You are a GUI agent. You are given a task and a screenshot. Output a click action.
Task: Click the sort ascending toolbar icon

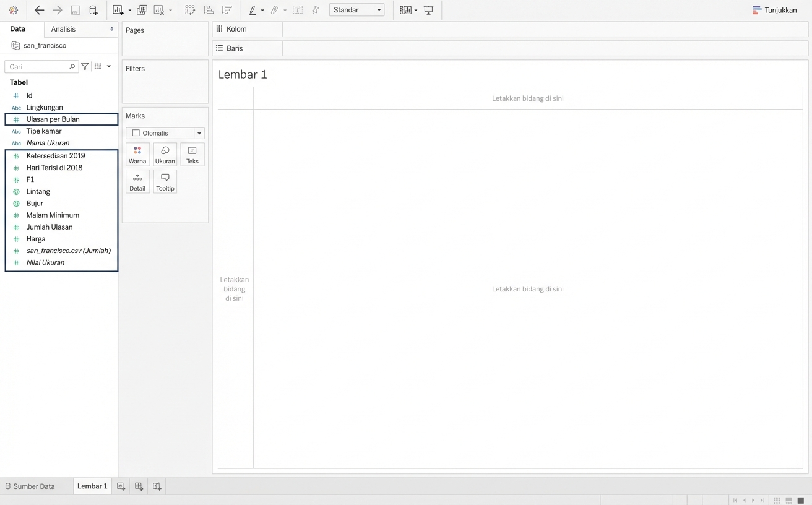pyautogui.click(x=209, y=10)
